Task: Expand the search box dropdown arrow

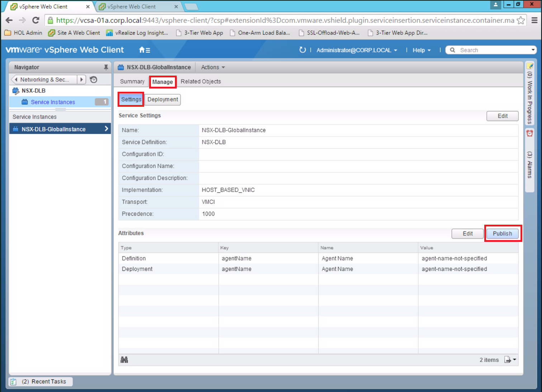Action: (533, 50)
